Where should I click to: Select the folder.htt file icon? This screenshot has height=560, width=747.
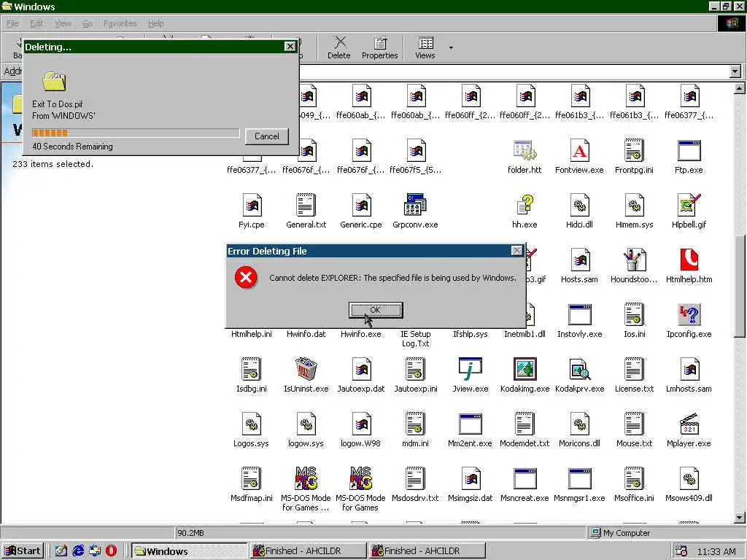(x=525, y=150)
